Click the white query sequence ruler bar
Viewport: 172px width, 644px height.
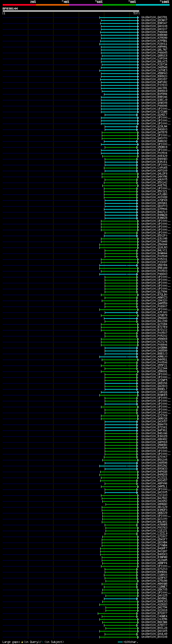pyautogui.click(x=71, y=11)
